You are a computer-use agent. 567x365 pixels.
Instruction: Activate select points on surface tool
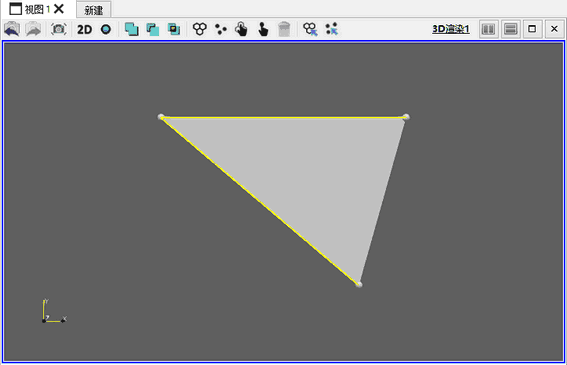221,29
